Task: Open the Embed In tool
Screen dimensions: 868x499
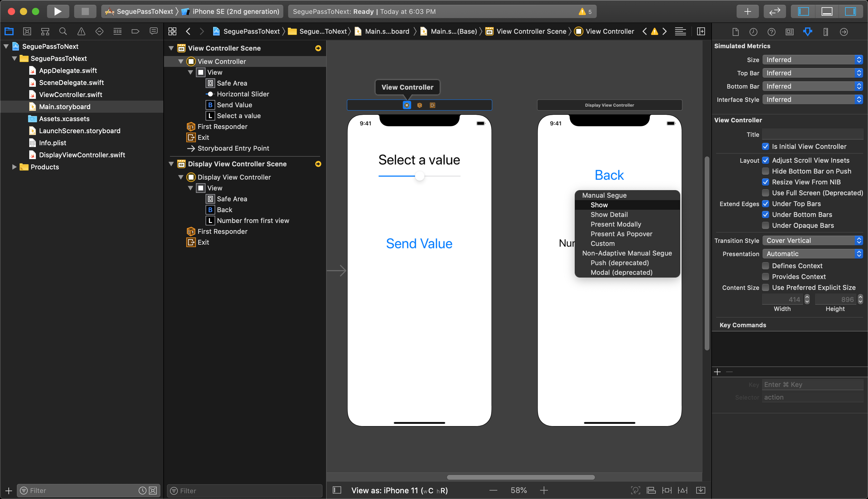Action: 701,490
